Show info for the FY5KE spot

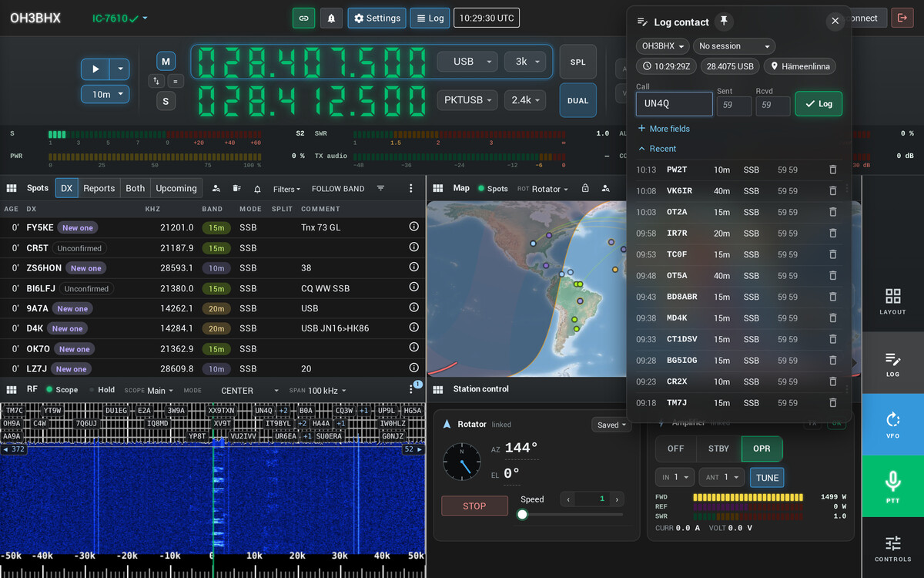coord(413,227)
